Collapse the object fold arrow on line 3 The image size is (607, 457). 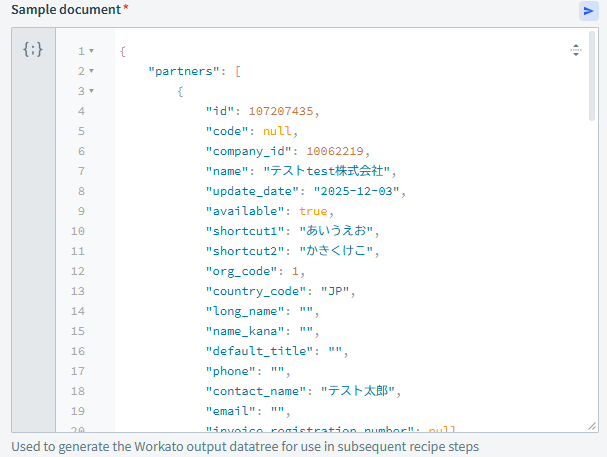(91, 91)
